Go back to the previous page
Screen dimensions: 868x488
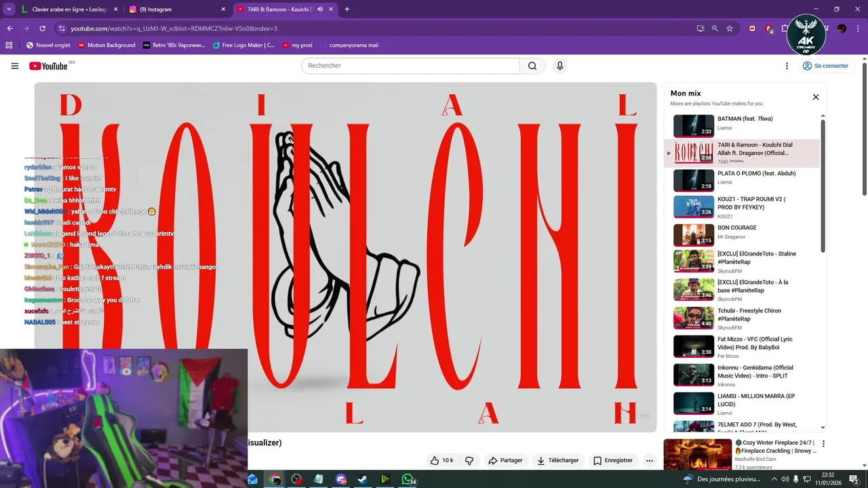10,28
